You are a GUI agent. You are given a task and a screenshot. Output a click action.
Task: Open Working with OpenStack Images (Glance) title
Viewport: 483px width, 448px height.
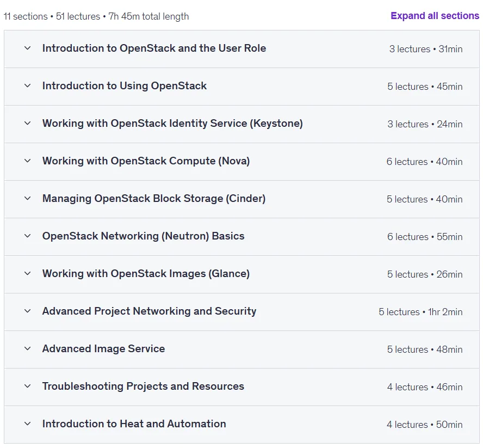click(146, 273)
